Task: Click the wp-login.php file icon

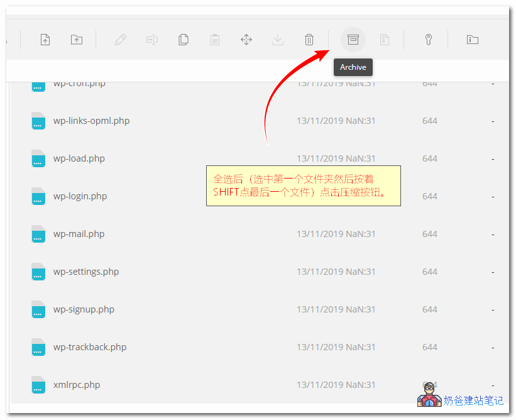Action: pos(38,196)
